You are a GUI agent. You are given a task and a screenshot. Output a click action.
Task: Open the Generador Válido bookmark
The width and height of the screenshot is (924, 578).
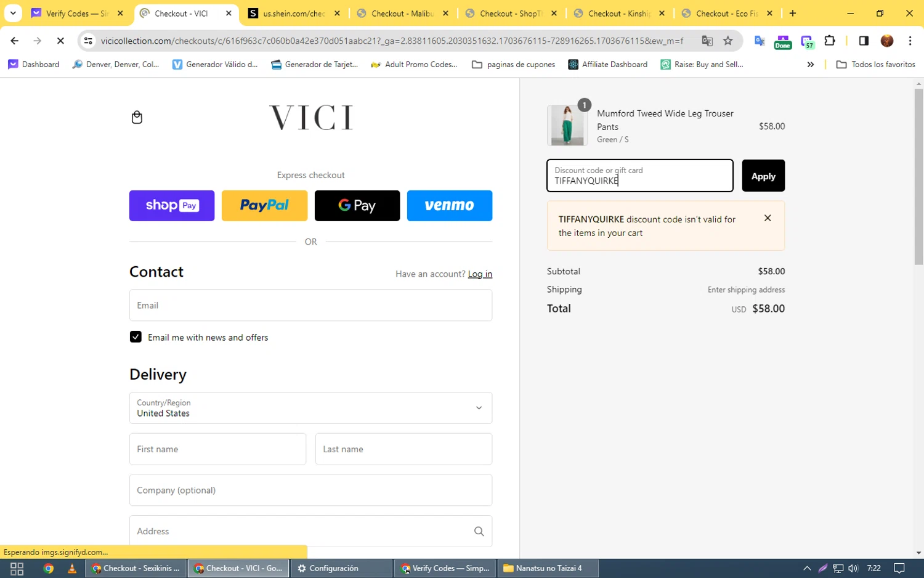click(215, 64)
